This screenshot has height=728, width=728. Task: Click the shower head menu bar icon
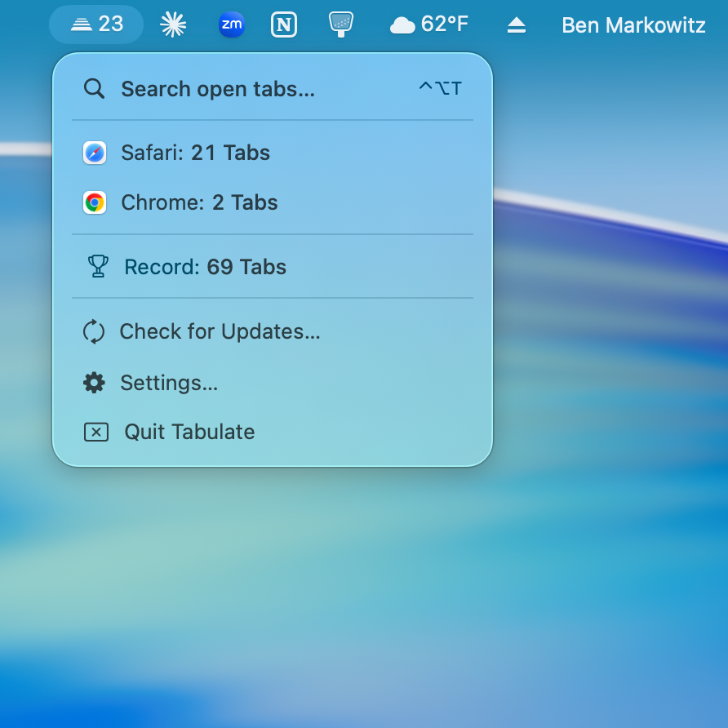tap(341, 24)
